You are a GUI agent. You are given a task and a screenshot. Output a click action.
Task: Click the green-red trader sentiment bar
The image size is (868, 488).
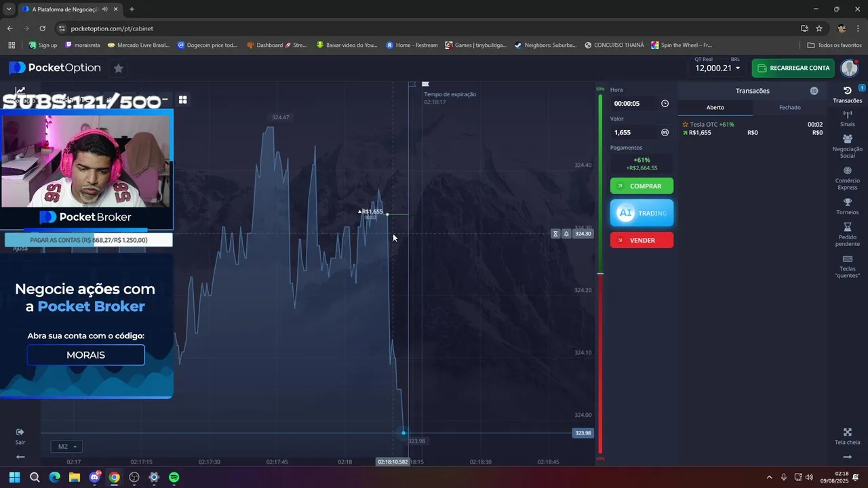(600, 274)
